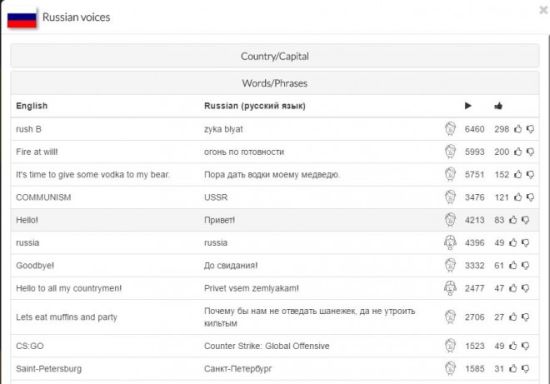Play the voice avatar for 'CS:GO'
This screenshot has width=550, height=384.
(x=450, y=346)
